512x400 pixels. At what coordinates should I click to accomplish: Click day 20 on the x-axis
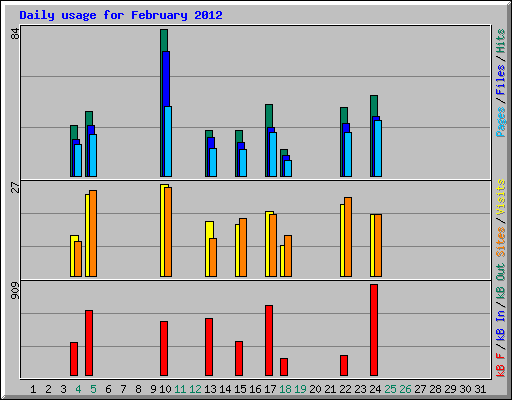click(x=315, y=389)
